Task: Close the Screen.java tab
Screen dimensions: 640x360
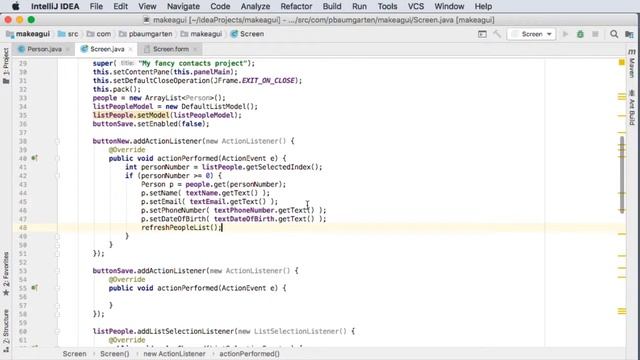Action: (x=130, y=49)
